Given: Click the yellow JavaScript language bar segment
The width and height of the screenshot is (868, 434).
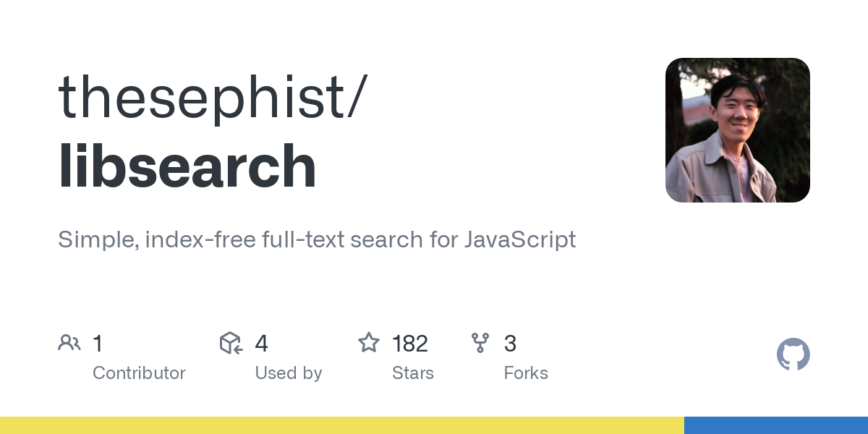Looking at the screenshot, I should click(341, 425).
